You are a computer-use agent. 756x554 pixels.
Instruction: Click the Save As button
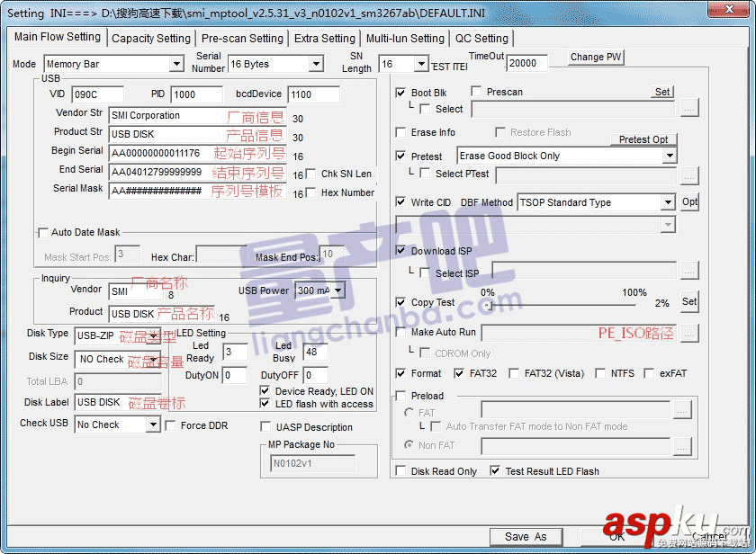(526, 536)
